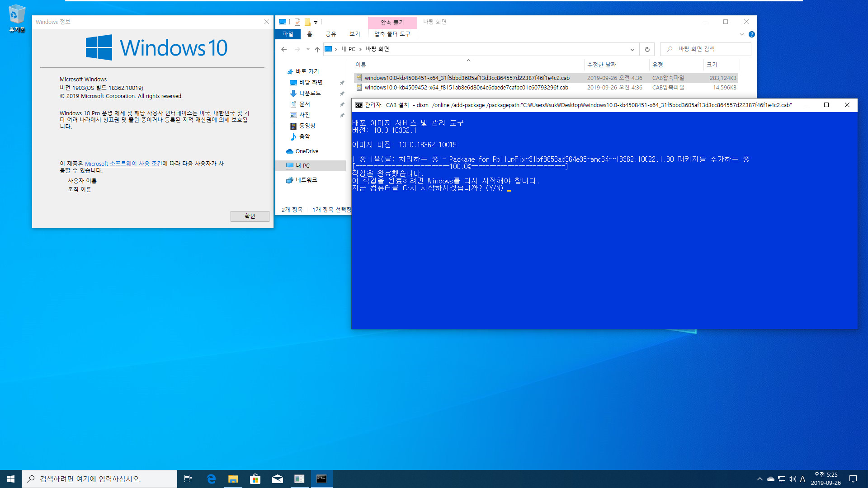This screenshot has width=868, height=488.
Task: Open 네트워크 in navigation pane
Action: tap(306, 180)
